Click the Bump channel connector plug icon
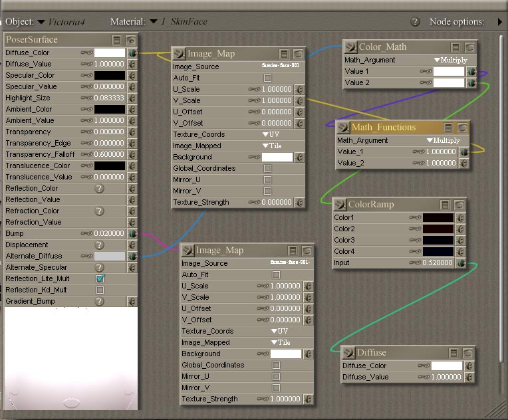The height and width of the screenshot is (420, 508). [132, 233]
